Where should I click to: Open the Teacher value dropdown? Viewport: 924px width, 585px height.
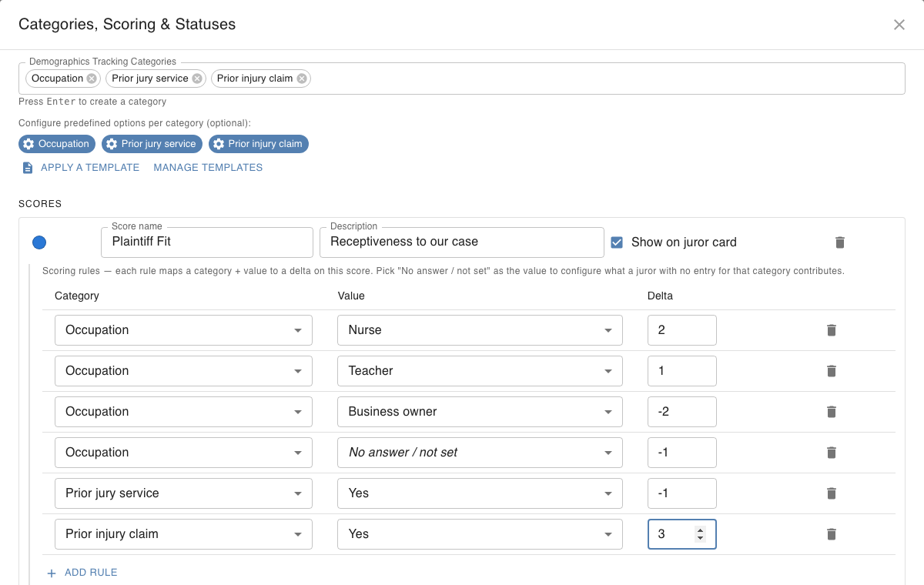[480, 371]
